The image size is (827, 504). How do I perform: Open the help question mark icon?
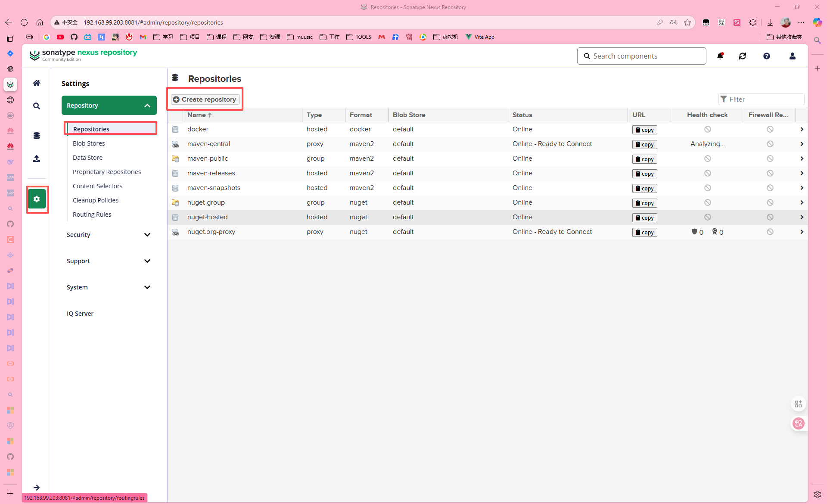(767, 56)
